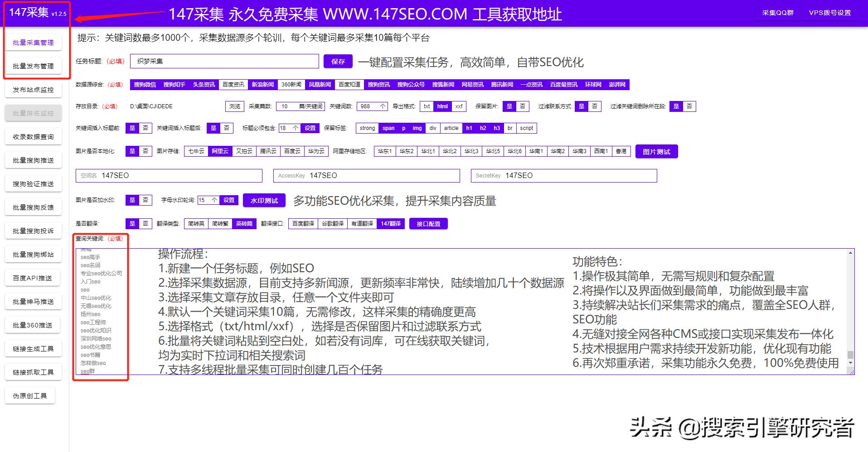Toggle 关键词插入标题前 to 是

point(132,128)
